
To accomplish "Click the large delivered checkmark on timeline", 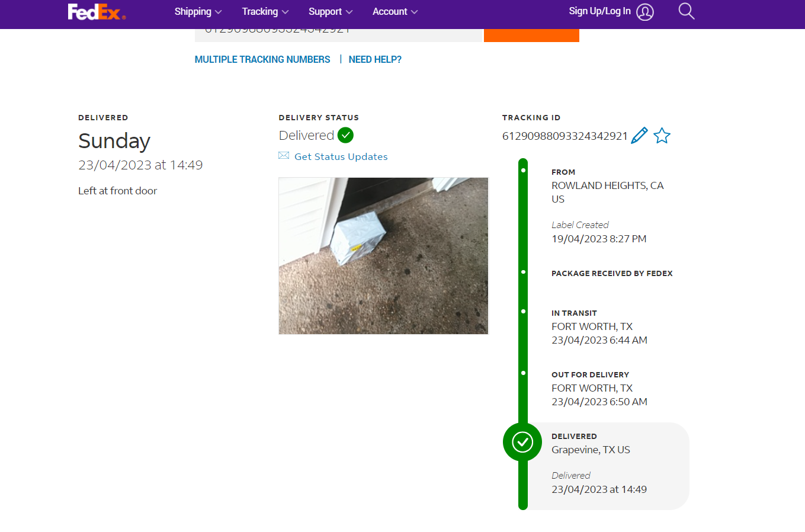I will coord(522,442).
